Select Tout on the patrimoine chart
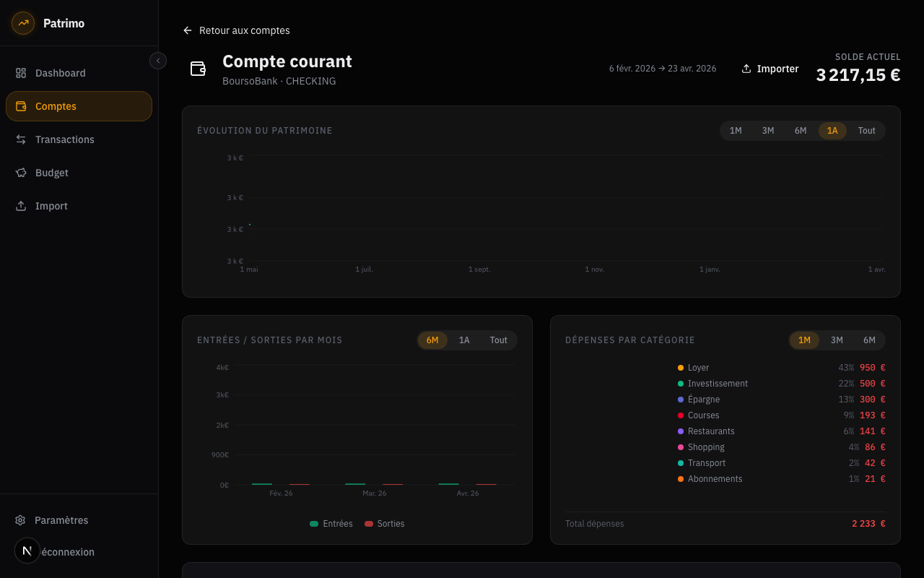 tap(866, 131)
